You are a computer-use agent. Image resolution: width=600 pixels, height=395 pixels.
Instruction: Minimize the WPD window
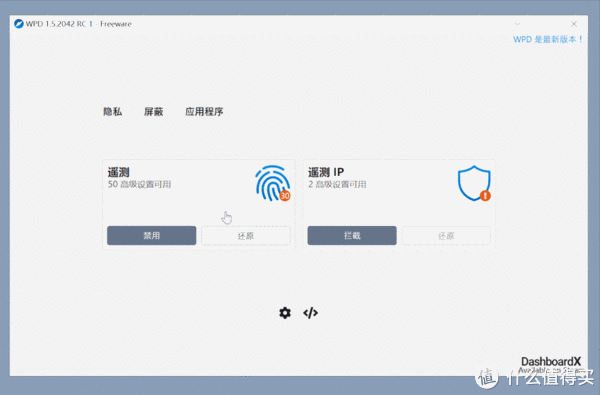point(517,24)
